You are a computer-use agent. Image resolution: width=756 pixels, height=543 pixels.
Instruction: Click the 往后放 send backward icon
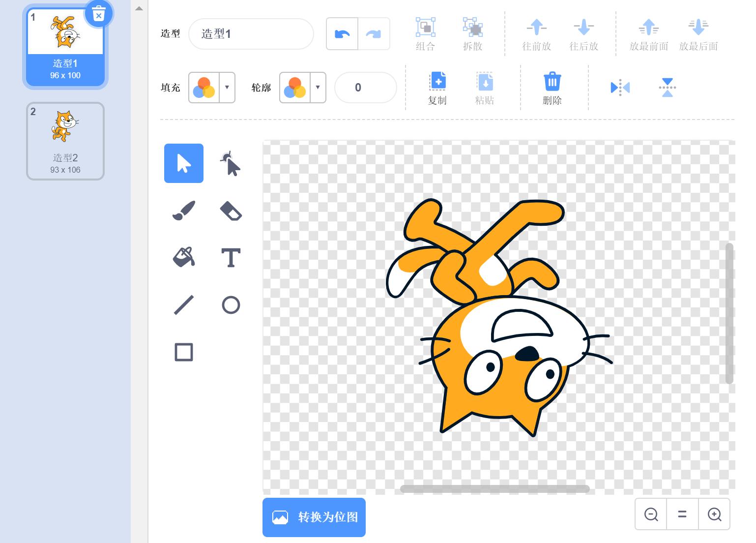tap(584, 28)
